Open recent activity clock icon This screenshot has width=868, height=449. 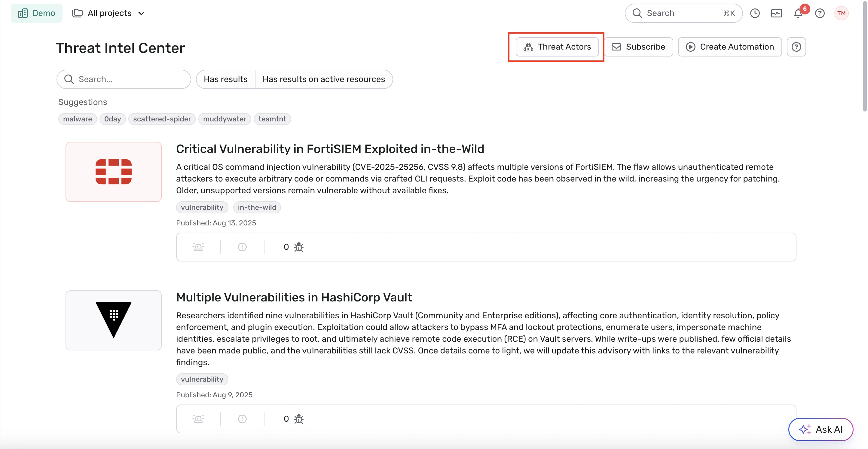click(755, 14)
